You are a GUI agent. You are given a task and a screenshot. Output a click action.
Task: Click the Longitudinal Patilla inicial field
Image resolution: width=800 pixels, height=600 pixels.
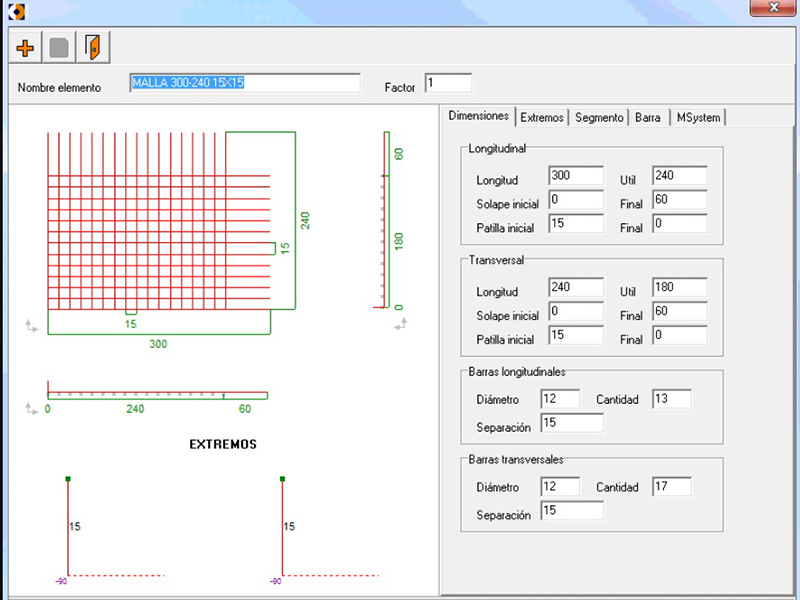576,223
